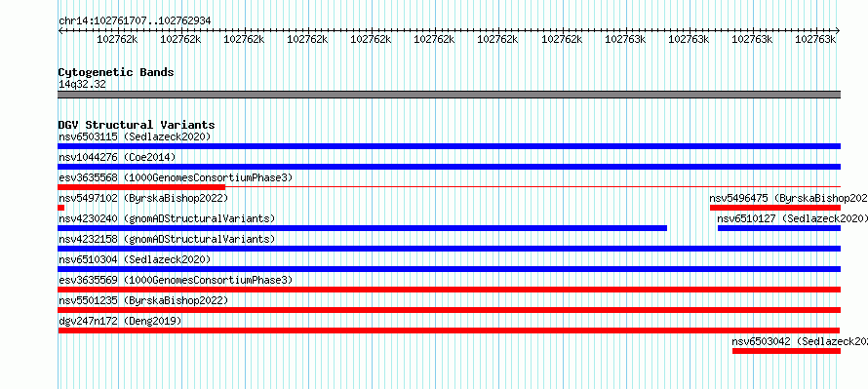
Task: Open esv3635569 (1000GenomesConsortiumPhase3) label
Action: (x=176, y=280)
